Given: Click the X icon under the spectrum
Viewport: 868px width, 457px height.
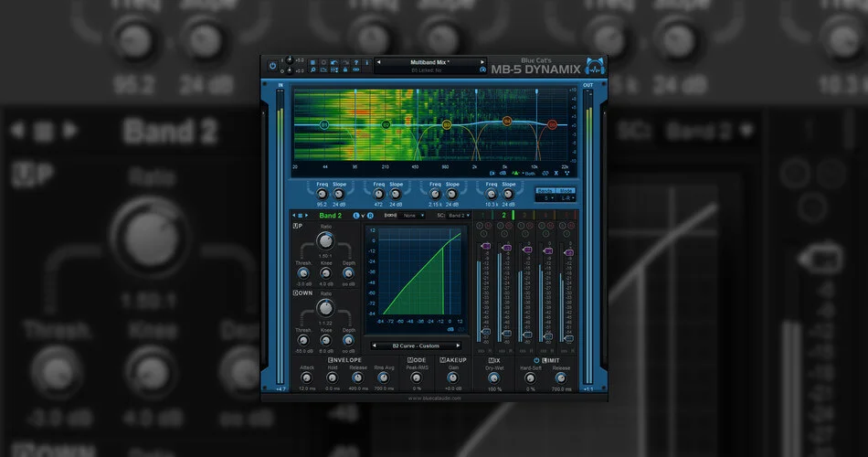Looking at the screenshot, I should point(556,174).
